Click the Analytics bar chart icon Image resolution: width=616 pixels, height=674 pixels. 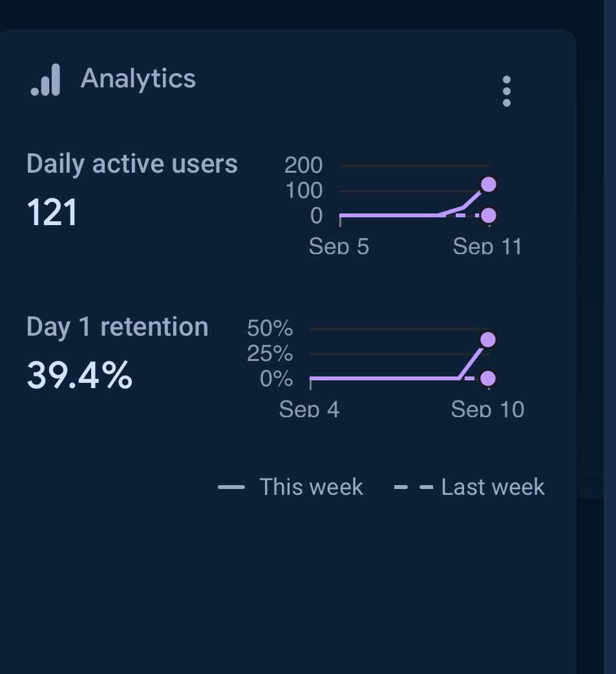(x=45, y=80)
